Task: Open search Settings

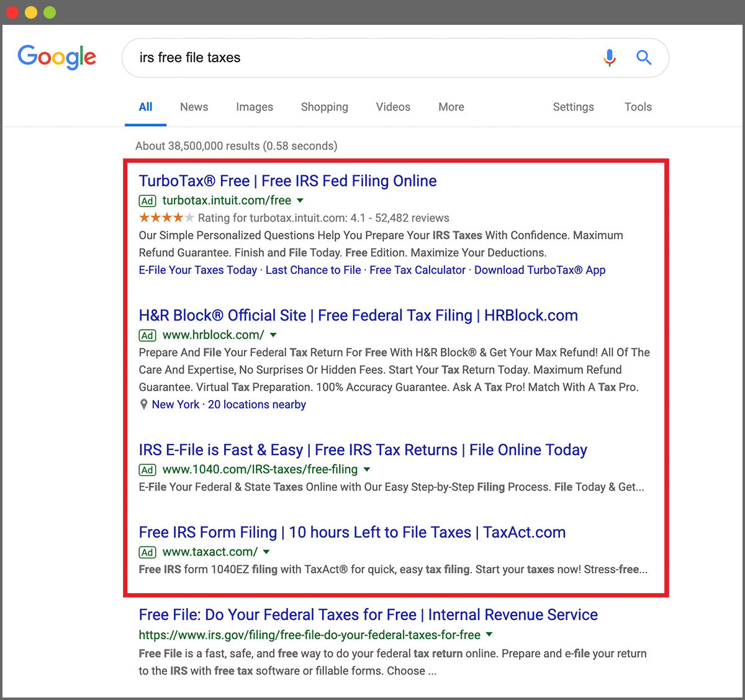Action: (573, 107)
